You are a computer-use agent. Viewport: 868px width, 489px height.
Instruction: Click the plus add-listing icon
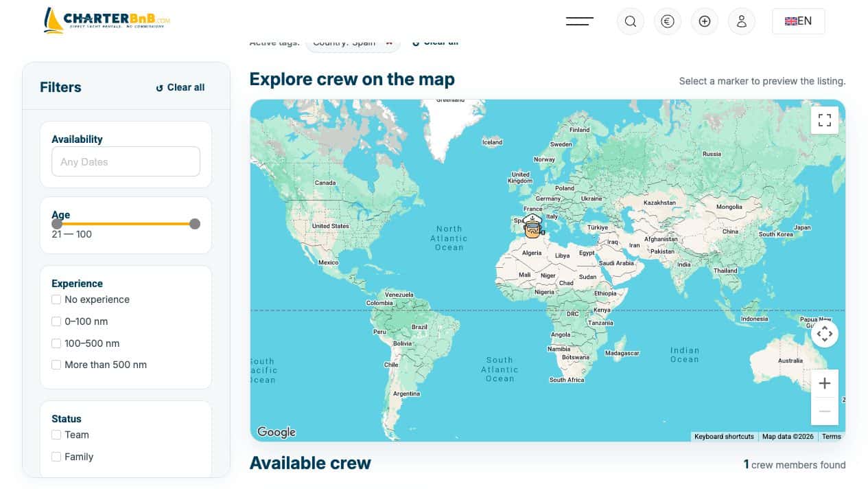[705, 21]
